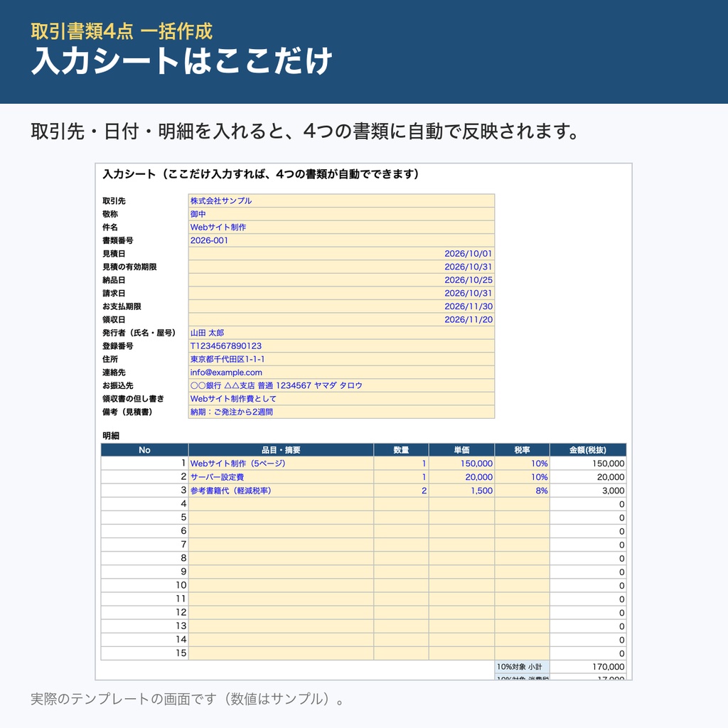Click unit price cell 1,500
Image resolution: width=728 pixels, height=728 pixels.
coord(461,491)
